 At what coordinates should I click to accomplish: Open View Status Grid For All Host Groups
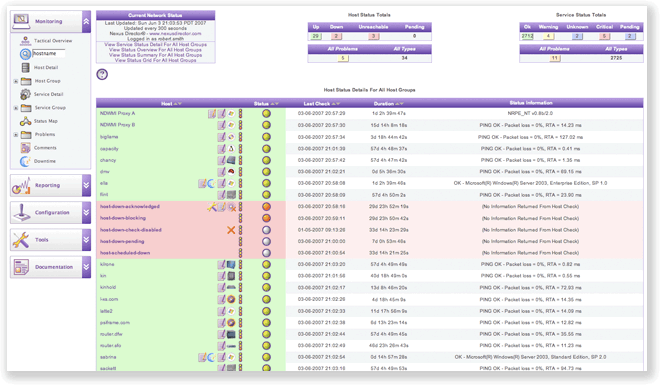pos(155,61)
